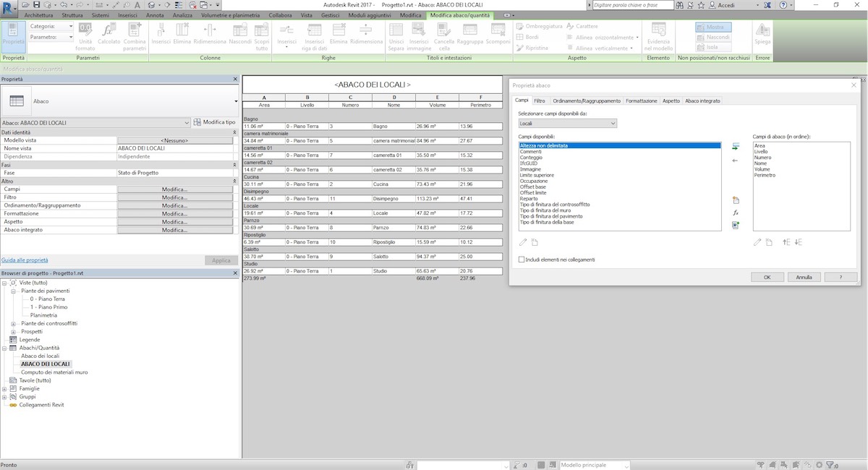
Task: Switch to the Filtro tab
Action: tap(540, 101)
